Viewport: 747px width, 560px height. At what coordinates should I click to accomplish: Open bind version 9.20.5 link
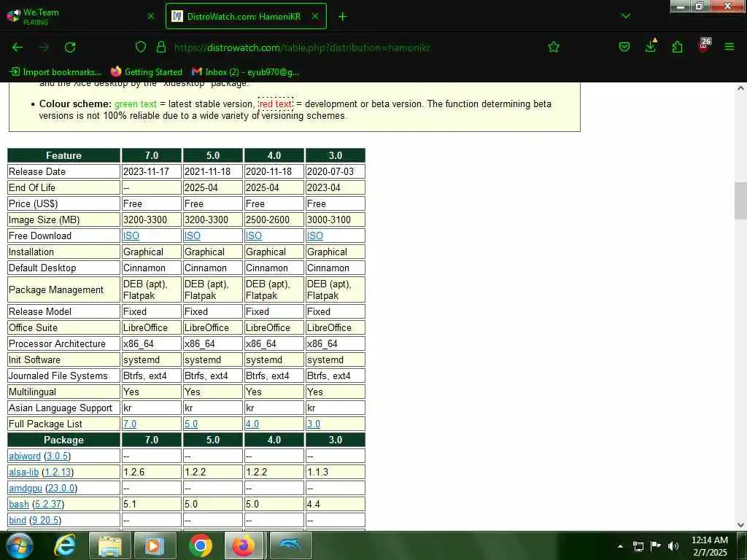click(45, 520)
